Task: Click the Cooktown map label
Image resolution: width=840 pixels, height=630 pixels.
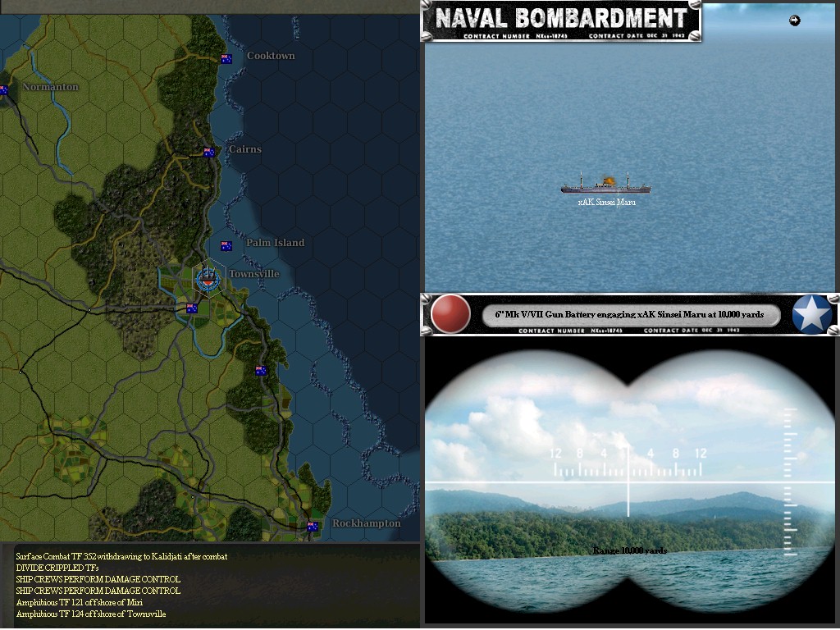Action: pos(271,56)
